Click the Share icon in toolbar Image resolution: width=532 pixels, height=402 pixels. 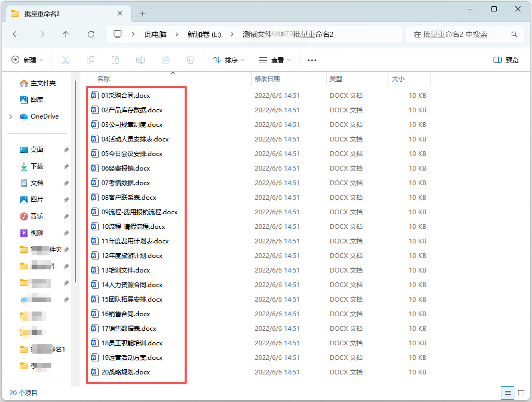pyautogui.click(x=165, y=60)
